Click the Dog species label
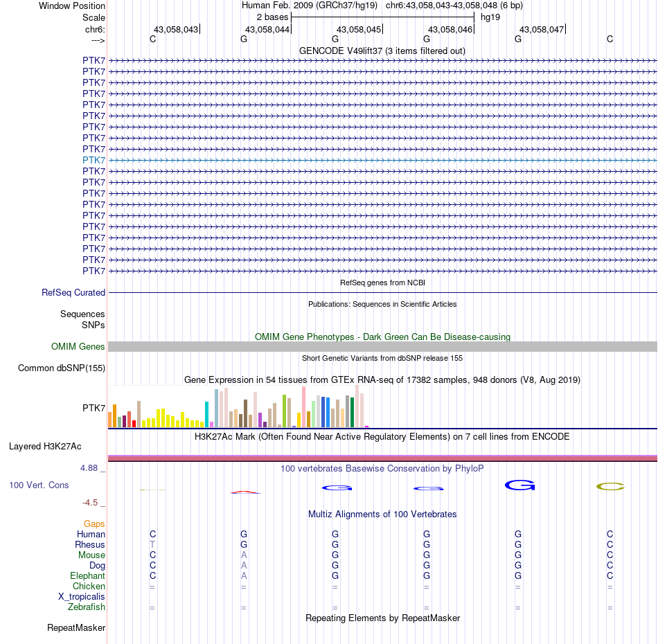658x644 pixels. (97, 566)
